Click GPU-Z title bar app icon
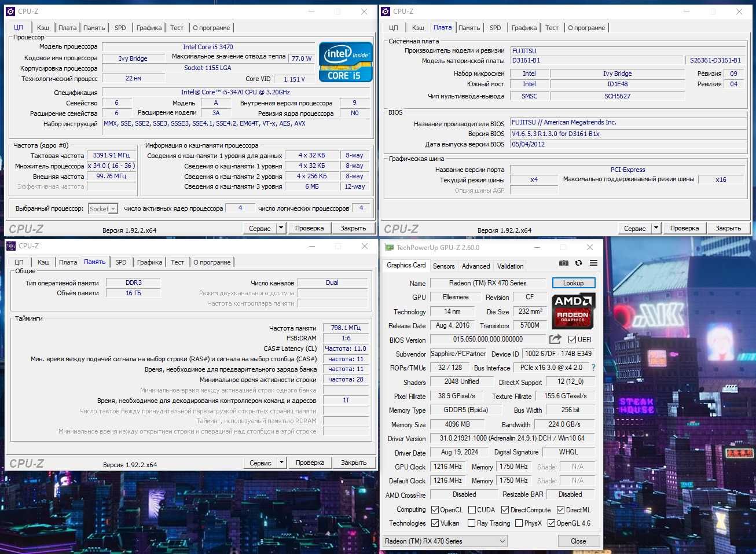 pyautogui.click(x=389, y=247)
